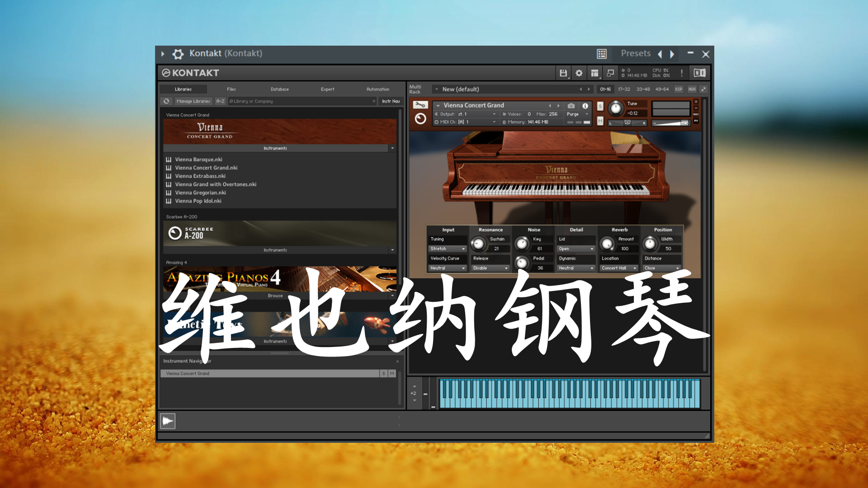Open the Kontakt save/load files menu icon

click(563, 73)
